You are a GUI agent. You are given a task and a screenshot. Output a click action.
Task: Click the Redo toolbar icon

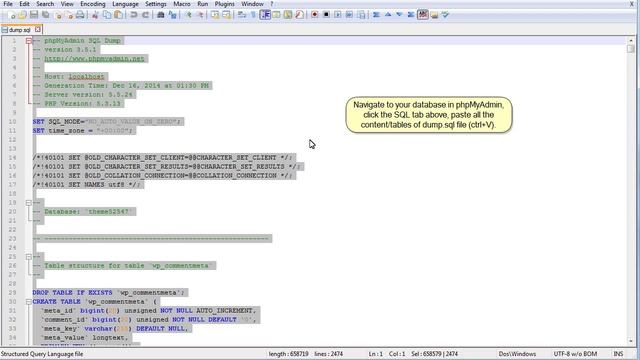point(145,15)
